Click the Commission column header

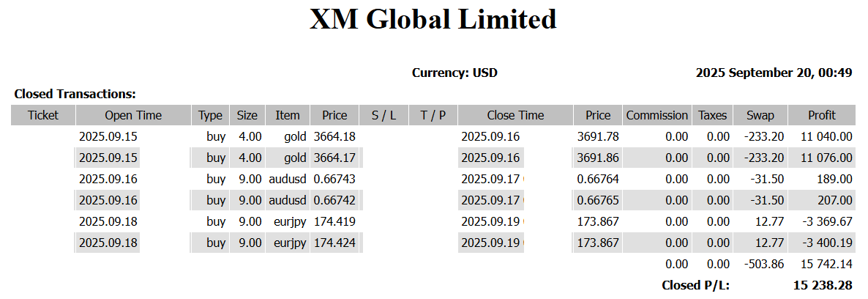[656, 115]
